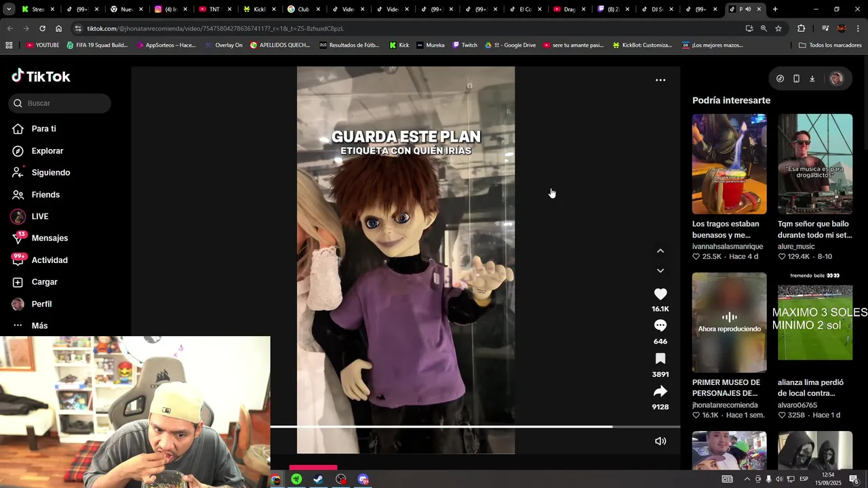
Task: Open the comments, 646 bubble icon
Action: (660, 326)
